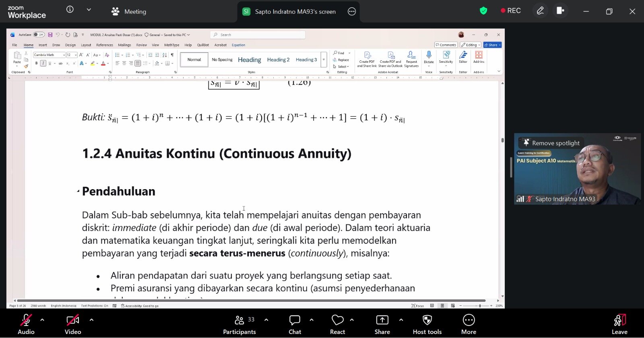Open the font size dropdown

pyautogui.click(x=76, y=55)
